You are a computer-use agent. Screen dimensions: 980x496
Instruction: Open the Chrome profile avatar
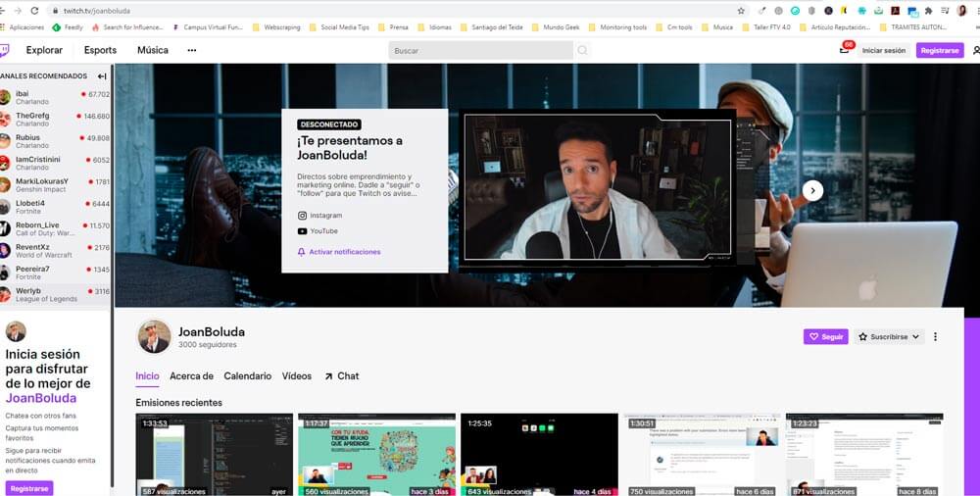962,11
